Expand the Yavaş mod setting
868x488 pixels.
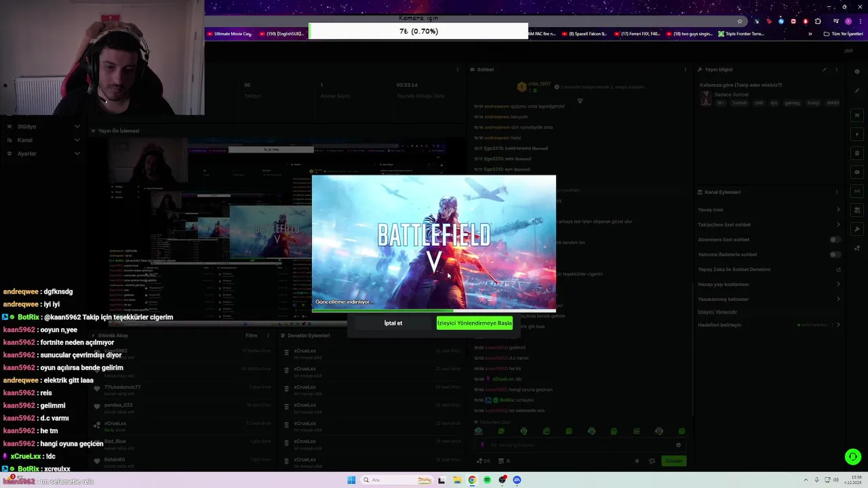pyautogui.click(x=838, y=209)
